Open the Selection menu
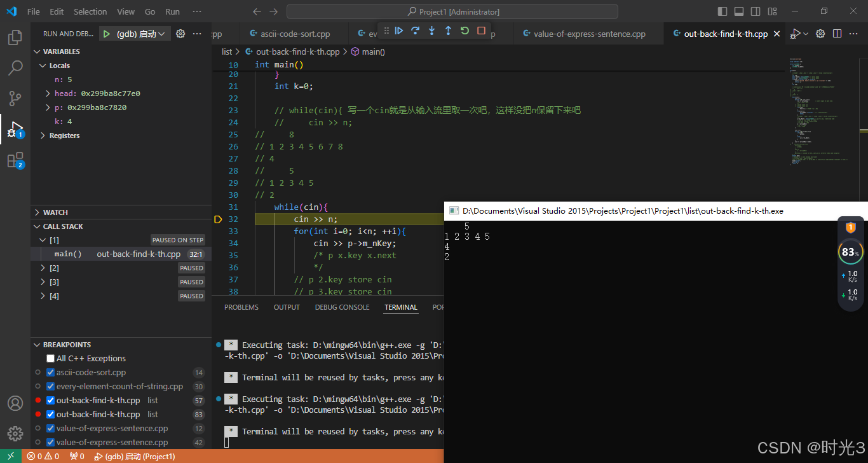868x463 pixels. point(90,11)
